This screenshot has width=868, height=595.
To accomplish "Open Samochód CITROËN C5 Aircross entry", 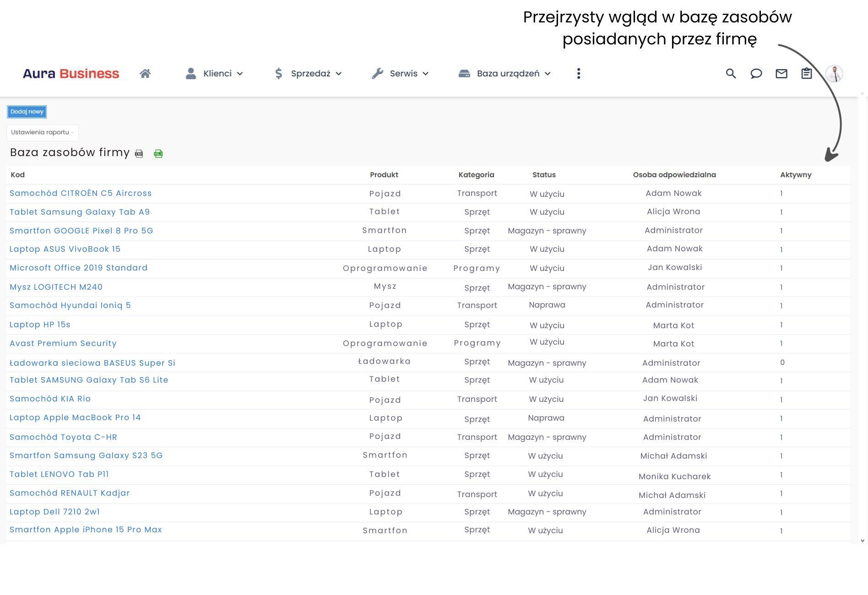I will [81, 193].
